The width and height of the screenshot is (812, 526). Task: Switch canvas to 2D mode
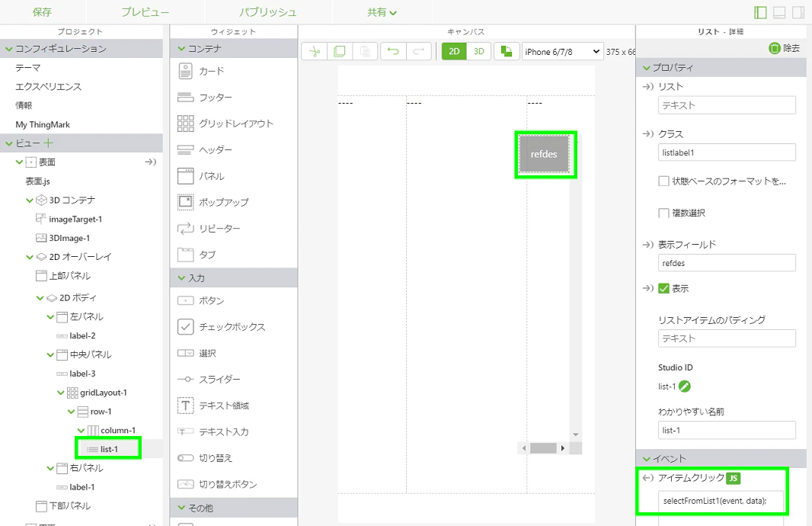[x=454, y=51]
